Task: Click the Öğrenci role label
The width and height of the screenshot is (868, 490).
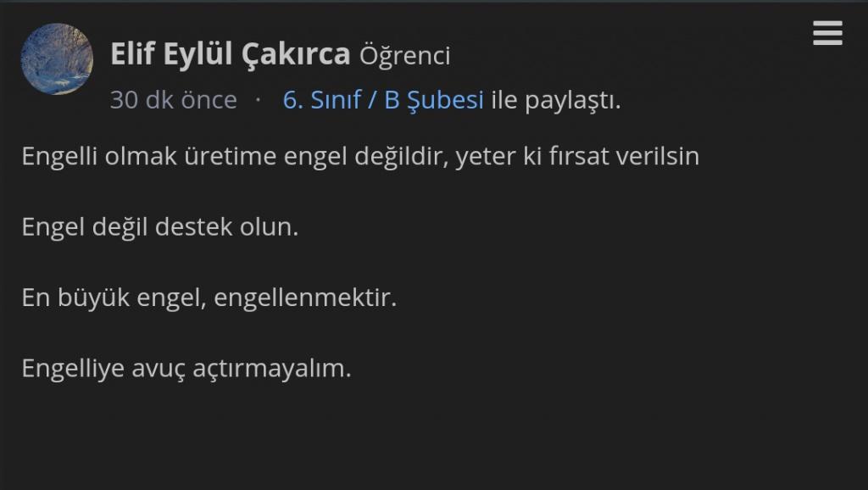Action: coord(404,55)
